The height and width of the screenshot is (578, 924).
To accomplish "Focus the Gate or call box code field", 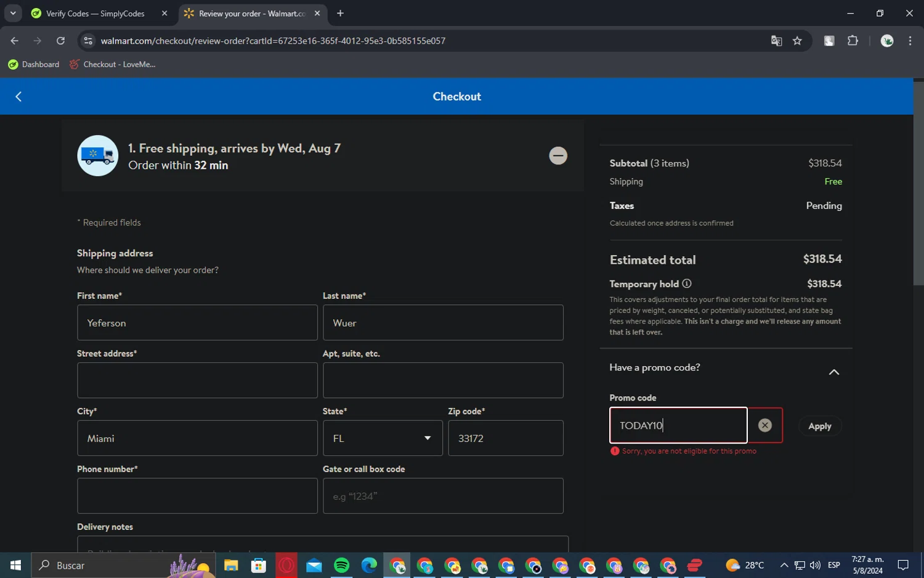I will click(x=443, y=496).
